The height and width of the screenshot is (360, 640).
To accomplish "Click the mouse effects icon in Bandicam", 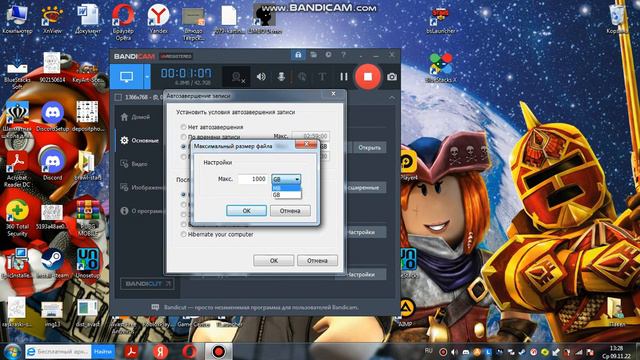I will 302,77.
